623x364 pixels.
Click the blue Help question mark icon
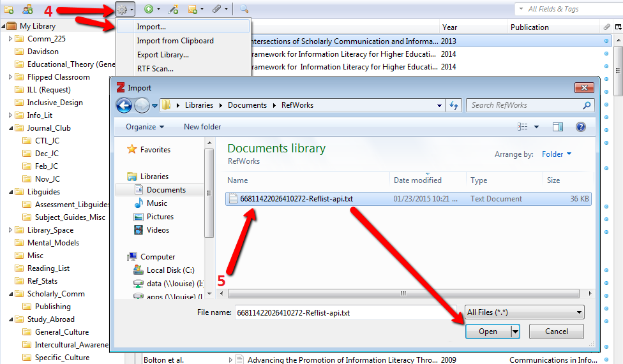pyautogui.click(x=580, y=127)
